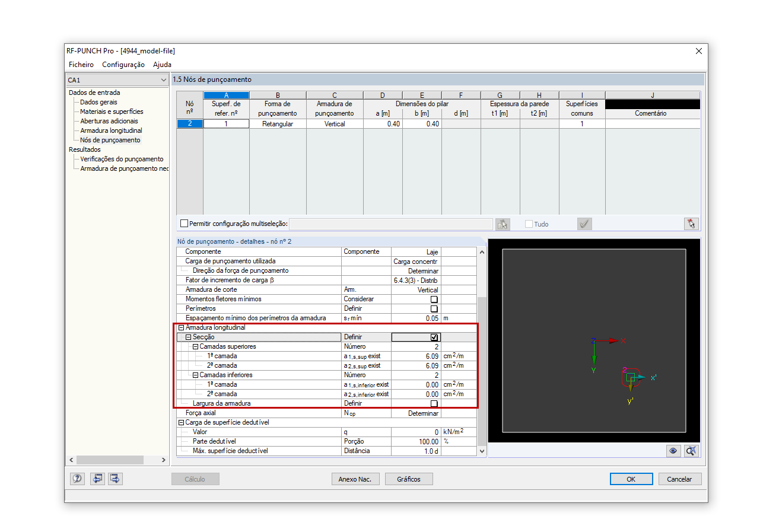Click the 6.4.3(3) - Distrib value
The width and height of the screenshot is (779, 532).
point(416,281)
